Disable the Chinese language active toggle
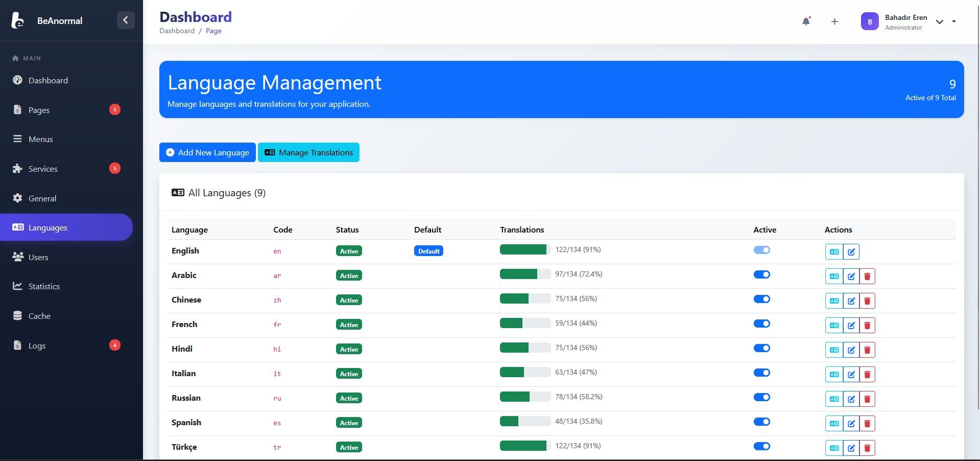The width and height of the screenshot is (980, 461). [x=761, y=299]
